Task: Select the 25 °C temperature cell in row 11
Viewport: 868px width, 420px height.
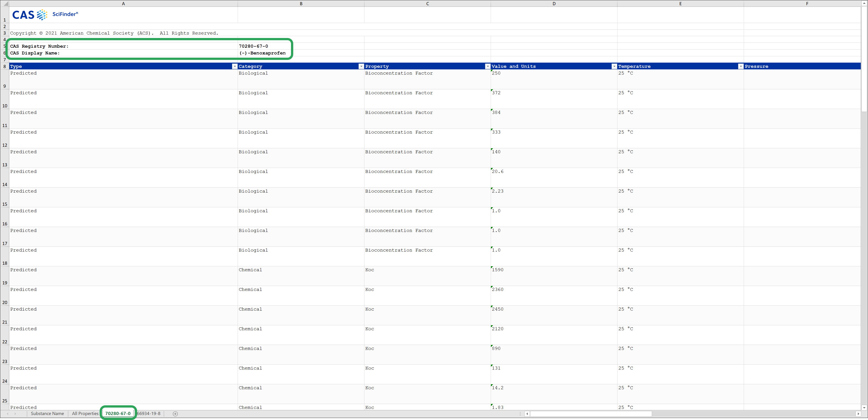Action: [680, 119]
